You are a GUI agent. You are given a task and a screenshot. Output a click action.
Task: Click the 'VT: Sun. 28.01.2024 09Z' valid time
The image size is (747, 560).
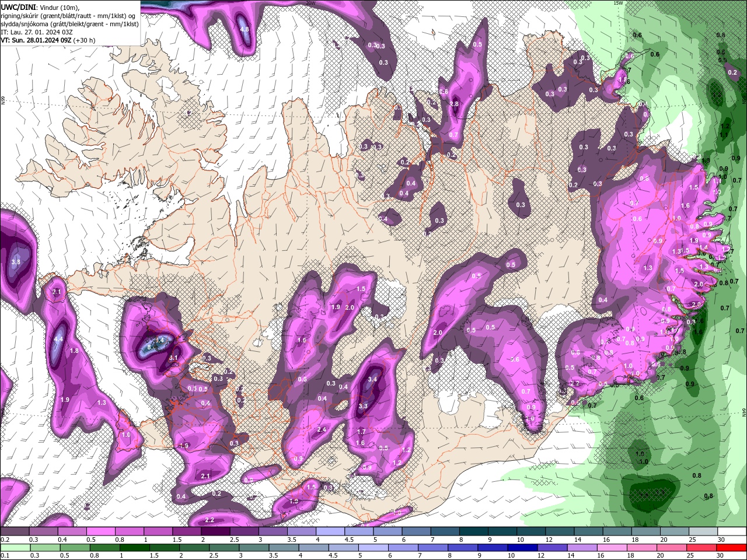click(x=36, y=40)
